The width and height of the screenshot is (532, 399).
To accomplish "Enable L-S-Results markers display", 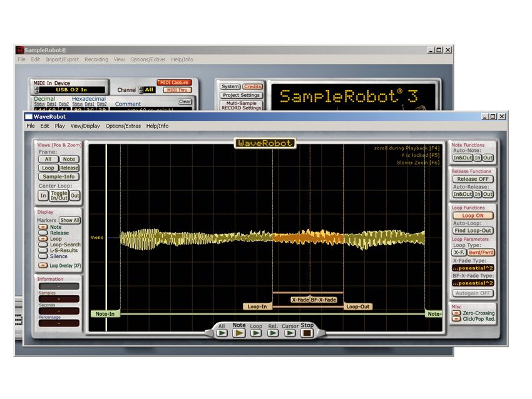I will [x=43, y=250].
